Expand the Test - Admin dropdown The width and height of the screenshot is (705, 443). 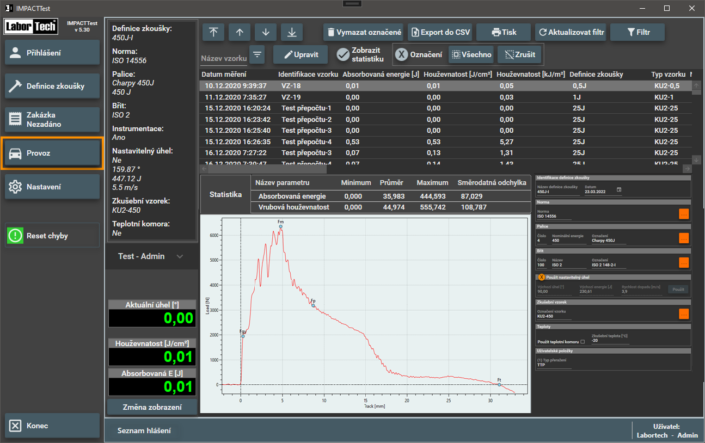click(152, 256)
